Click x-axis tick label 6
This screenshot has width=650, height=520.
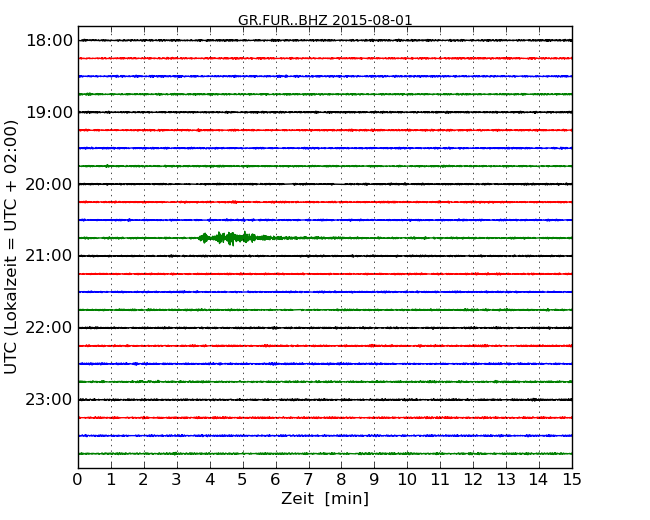click(x=275, y=479)
